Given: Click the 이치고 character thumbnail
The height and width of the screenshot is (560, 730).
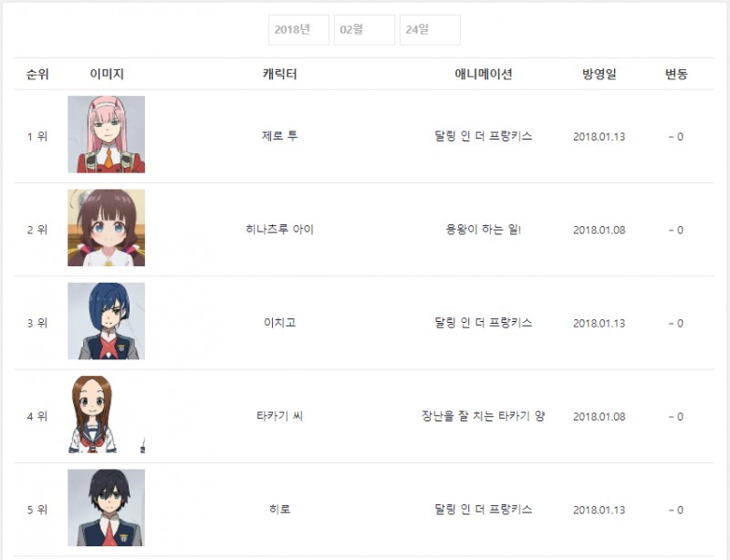Looking at the screenshot, I should (106, 321).
